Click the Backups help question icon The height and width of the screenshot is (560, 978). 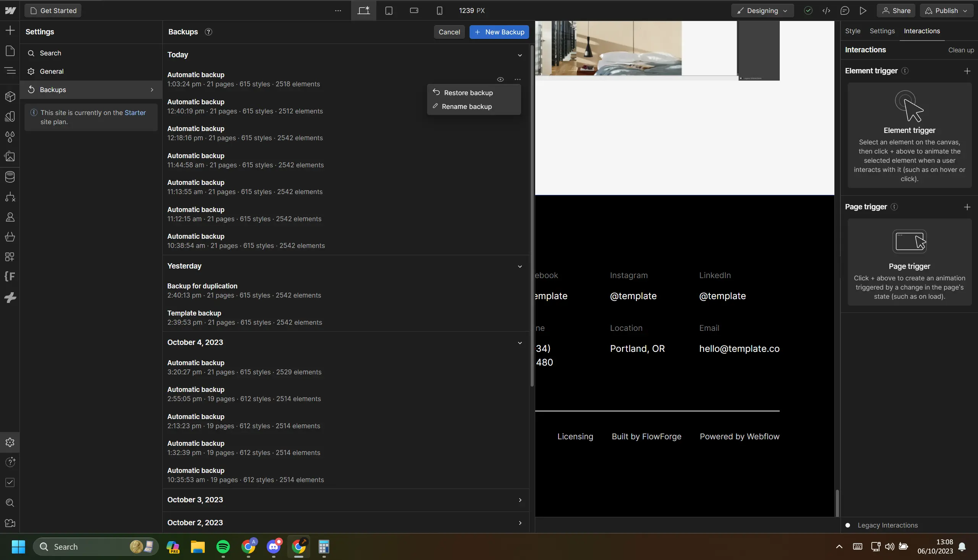209,32
